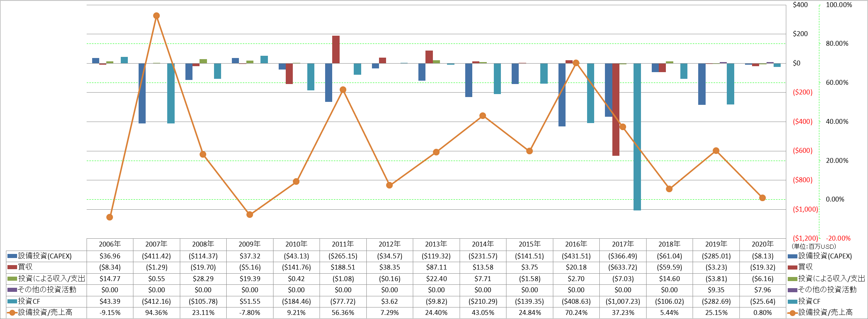
Task: Click the ratio value 0.80% for 2020年
Action: point(763,313)
